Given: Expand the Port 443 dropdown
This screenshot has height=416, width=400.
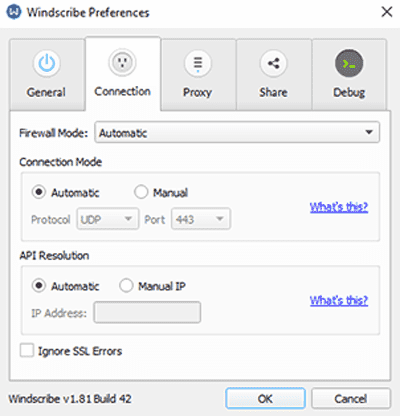Looking at the screenshot, I should click(201, 219).
